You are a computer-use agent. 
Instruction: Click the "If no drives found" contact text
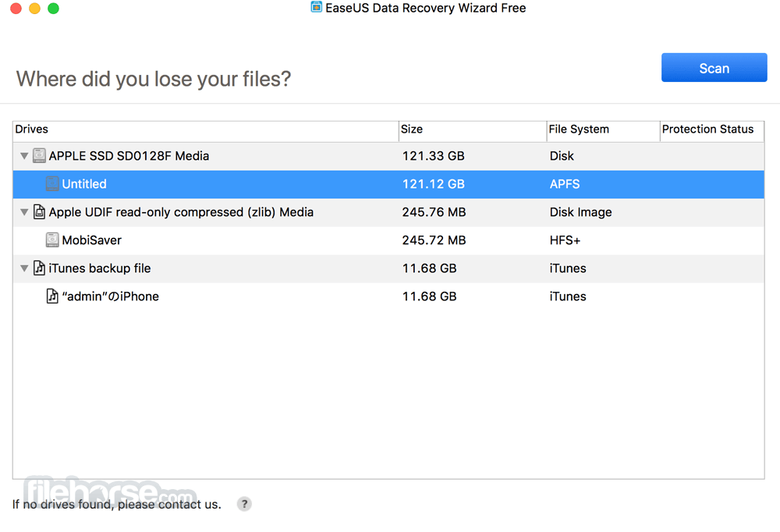tap(116, 504)
